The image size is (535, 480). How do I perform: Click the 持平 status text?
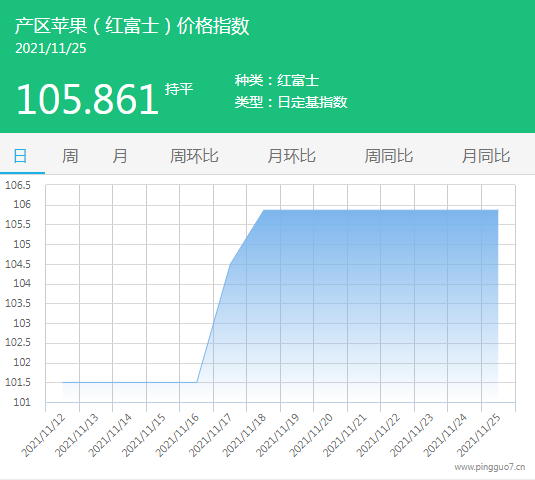coord(179,89)
